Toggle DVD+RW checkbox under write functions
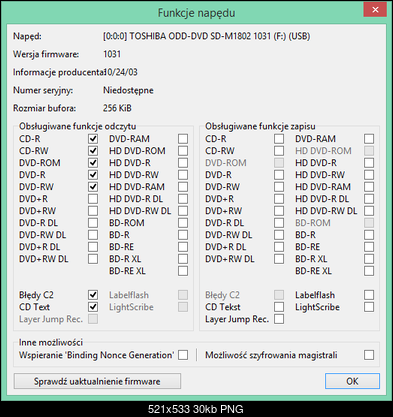The height and width of the screenshot is (417, 393). (x=279, y=211)
